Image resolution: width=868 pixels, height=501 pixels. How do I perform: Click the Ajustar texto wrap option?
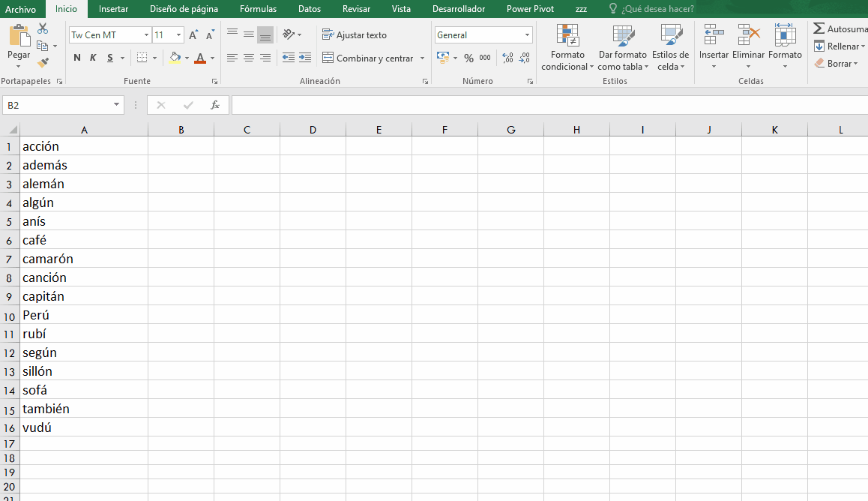point(356,34)
